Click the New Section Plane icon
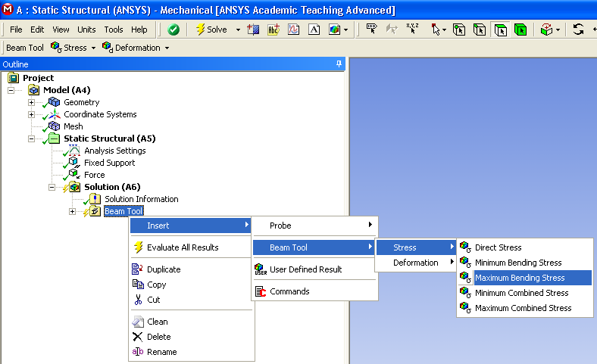This screenshot has width=597, height=364. (x=253, y=30)
